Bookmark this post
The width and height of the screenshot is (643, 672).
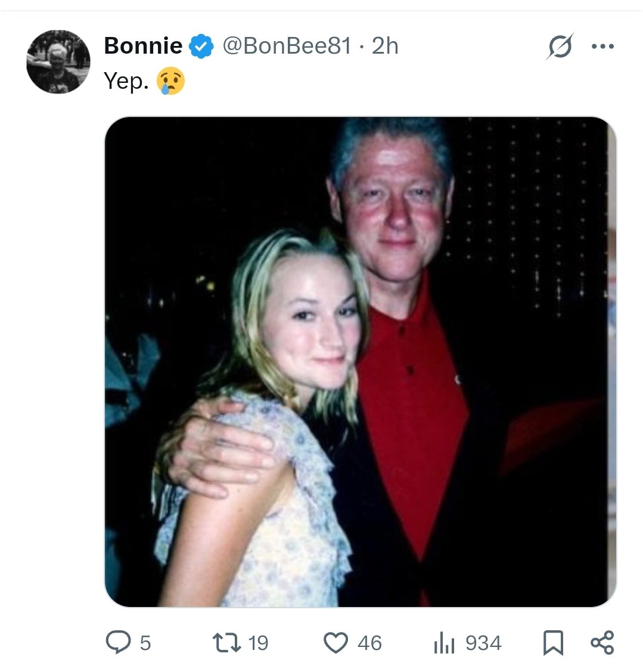coord(553,643)
